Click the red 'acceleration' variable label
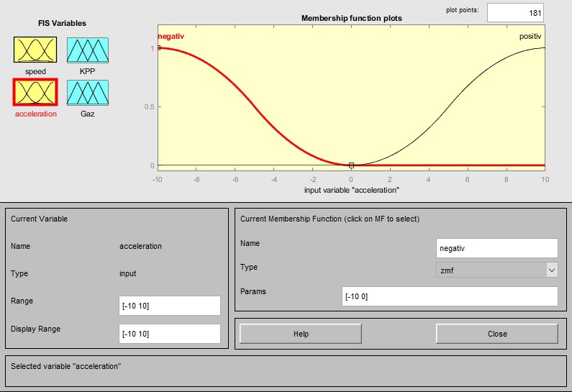The height and width of the screenshot is (392, 572). tap(36, 114)
